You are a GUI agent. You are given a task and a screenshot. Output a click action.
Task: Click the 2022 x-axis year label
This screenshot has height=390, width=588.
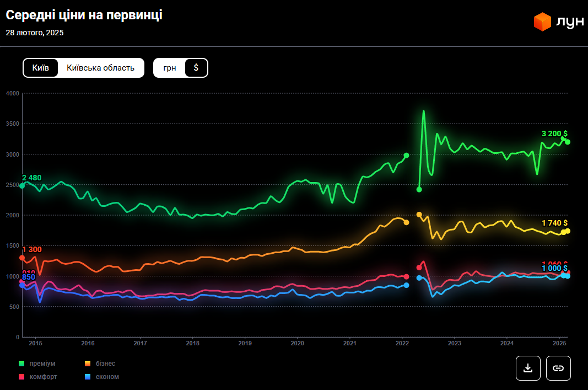(x=402, y=344)
